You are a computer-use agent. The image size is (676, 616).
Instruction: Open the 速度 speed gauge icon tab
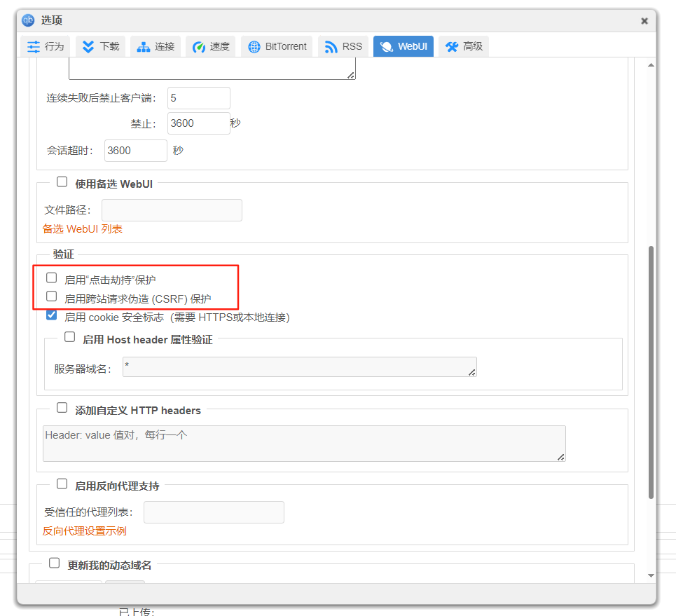(x=199, y=47)
